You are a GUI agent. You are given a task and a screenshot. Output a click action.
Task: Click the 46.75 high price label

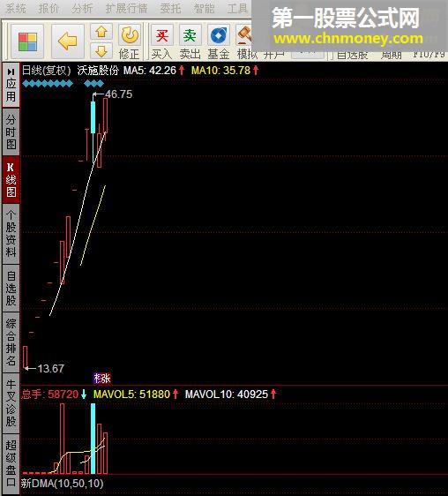118,94
